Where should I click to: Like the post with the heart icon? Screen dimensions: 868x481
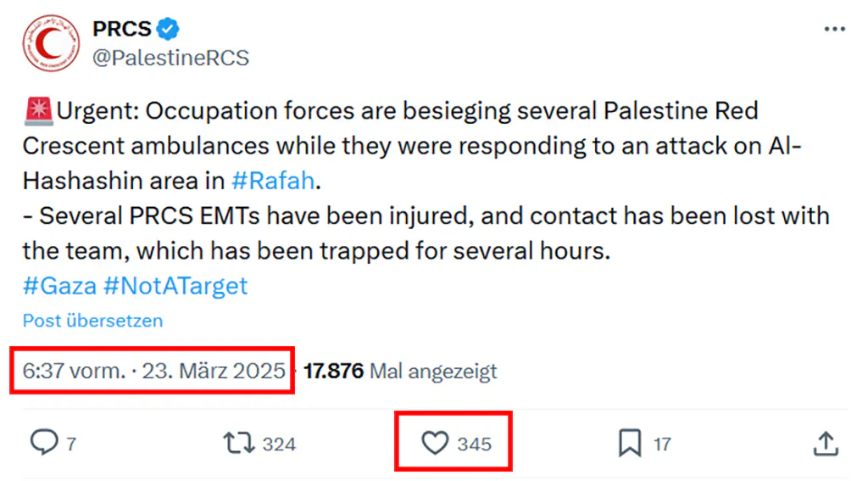click(x=435, y=443)
